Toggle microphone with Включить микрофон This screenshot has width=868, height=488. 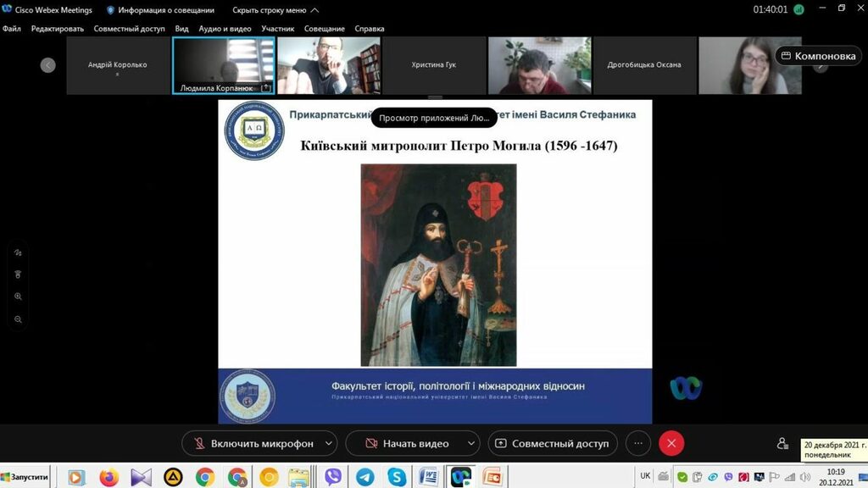[253, 443]
